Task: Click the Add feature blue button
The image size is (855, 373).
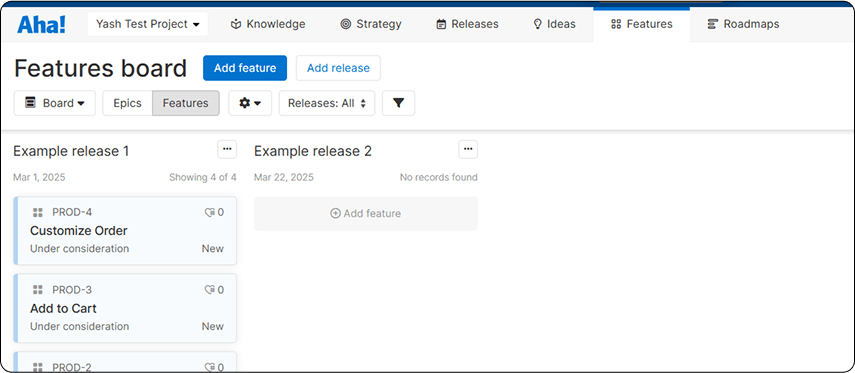Action: tap(245, 68)
